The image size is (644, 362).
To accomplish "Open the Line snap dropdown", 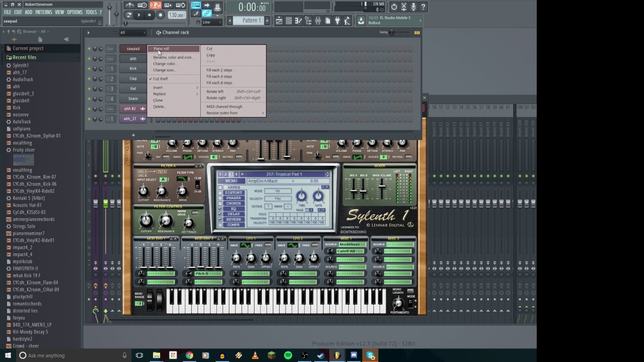I will coord(212,22).
